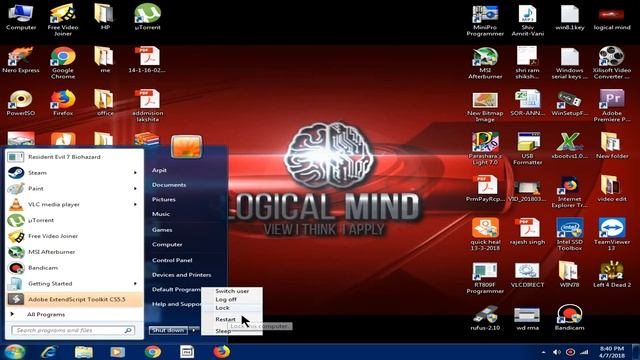Open WinSetupFromUSB desktop shortcut
The height and width of the screenshot is (360, 640).
click(x=569, y=103)
